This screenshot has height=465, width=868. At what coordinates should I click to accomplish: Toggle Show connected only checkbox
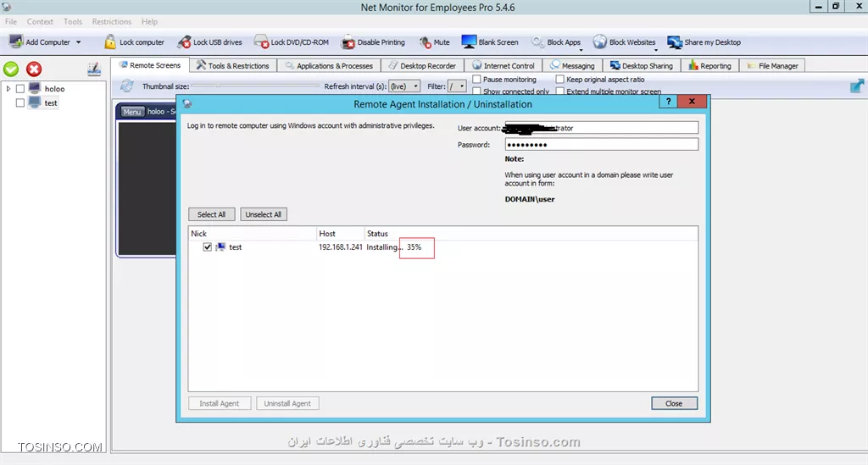click(476, 91)
